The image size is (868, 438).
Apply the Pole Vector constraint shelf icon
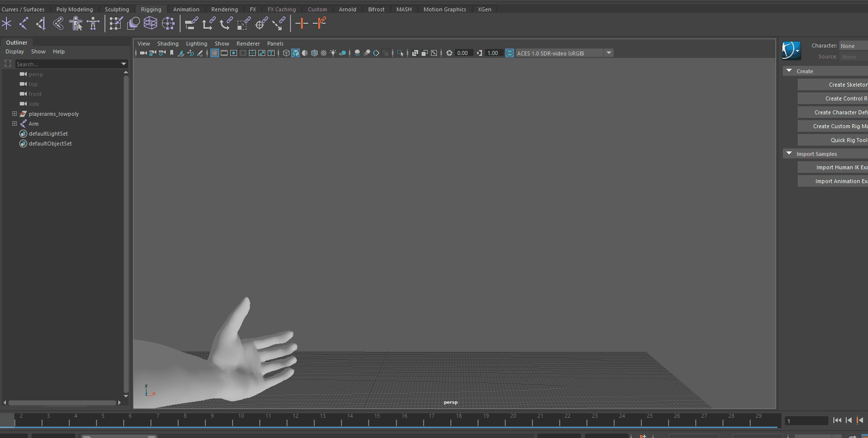279,23
